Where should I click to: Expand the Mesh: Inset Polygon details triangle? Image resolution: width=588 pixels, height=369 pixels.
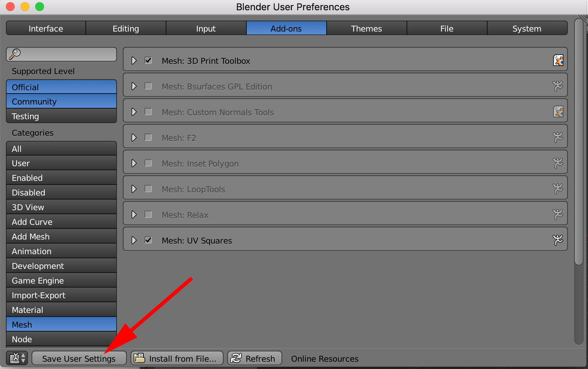click(x=134, y=163)
